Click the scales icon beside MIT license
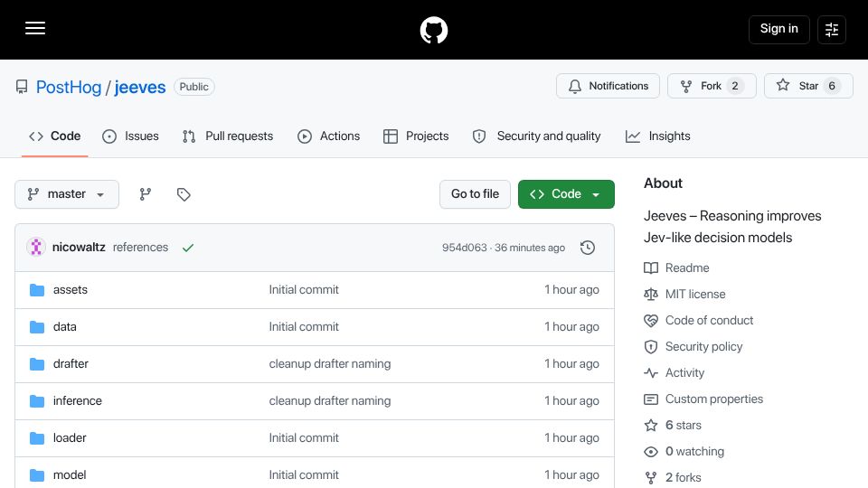868x488 pixels. point(651,295)
